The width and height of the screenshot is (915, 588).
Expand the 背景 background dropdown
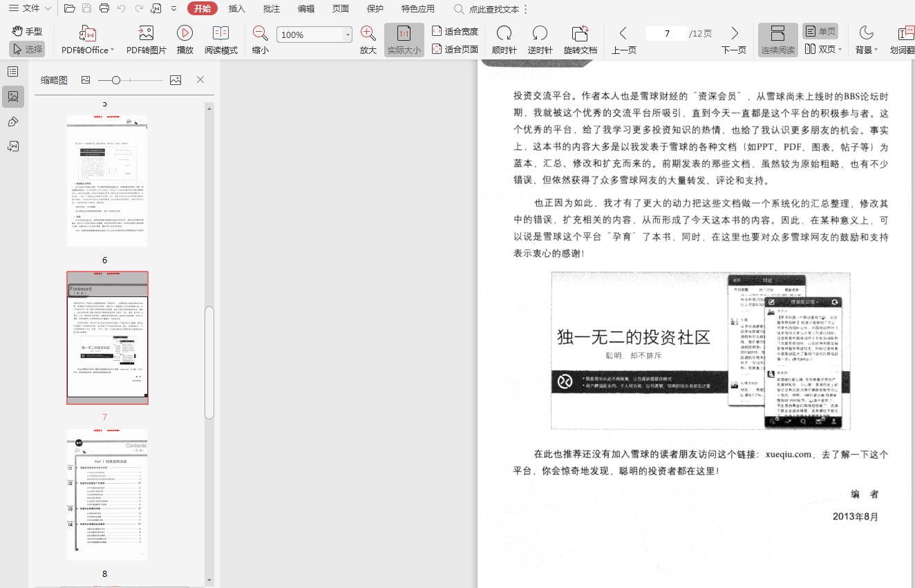click(876, 50)
